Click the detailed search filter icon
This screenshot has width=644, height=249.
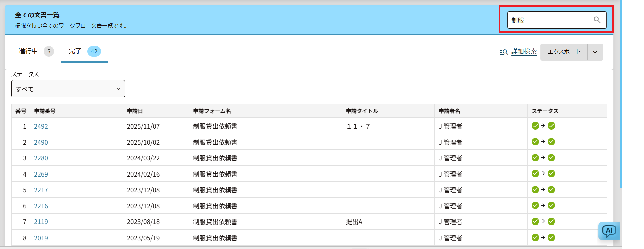tap(503, 52)
